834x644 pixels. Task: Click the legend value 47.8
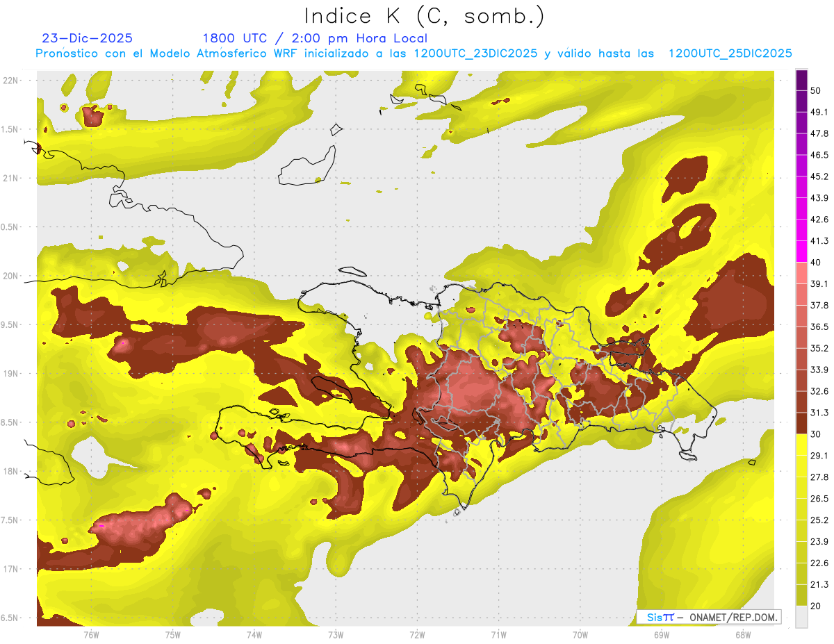(x=819, y=133)
